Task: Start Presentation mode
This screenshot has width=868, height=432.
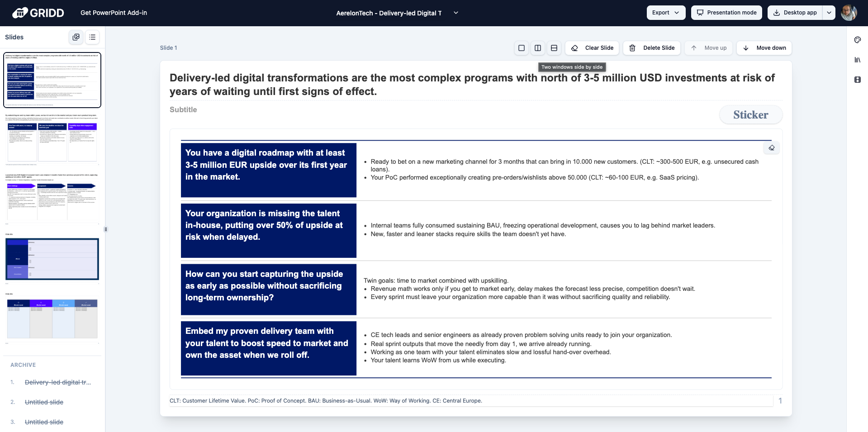Action: pos(726,13)
